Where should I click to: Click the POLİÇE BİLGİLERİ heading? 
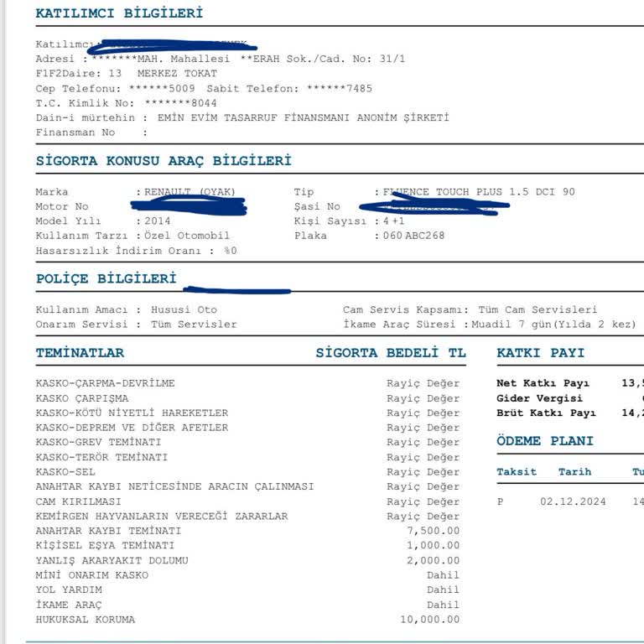pyautogui.click(x=106, y=278)
